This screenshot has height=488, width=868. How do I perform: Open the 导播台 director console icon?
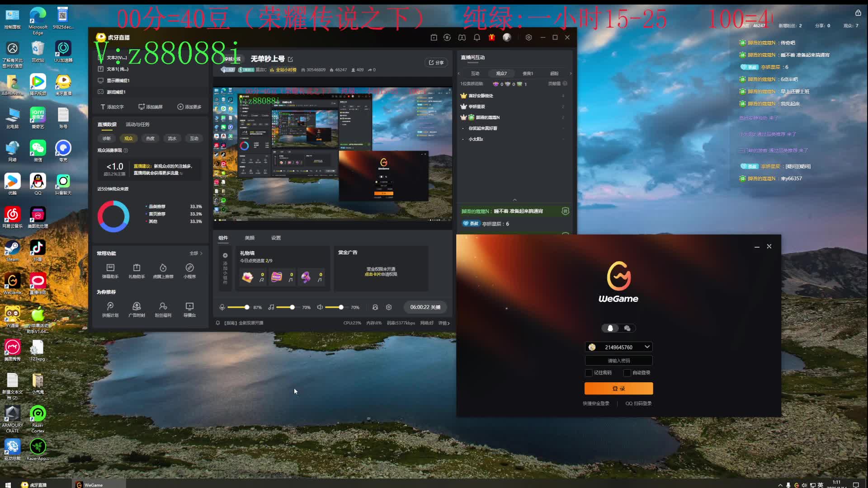click(189, 307)
